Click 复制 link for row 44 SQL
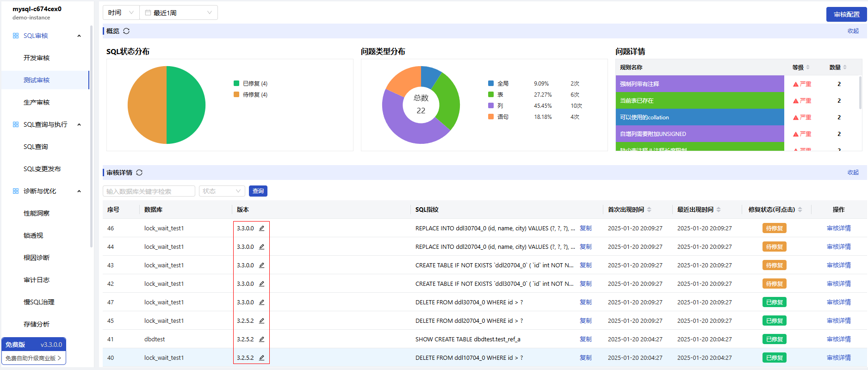The height and width of the screenshot is (370, 868). coord(585,247)
